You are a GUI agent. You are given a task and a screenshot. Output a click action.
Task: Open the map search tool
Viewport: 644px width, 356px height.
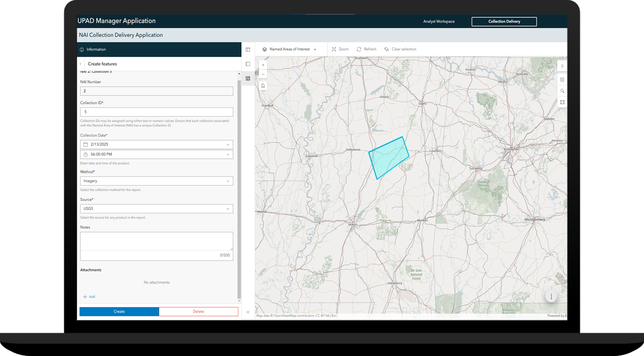coord(562,91)
